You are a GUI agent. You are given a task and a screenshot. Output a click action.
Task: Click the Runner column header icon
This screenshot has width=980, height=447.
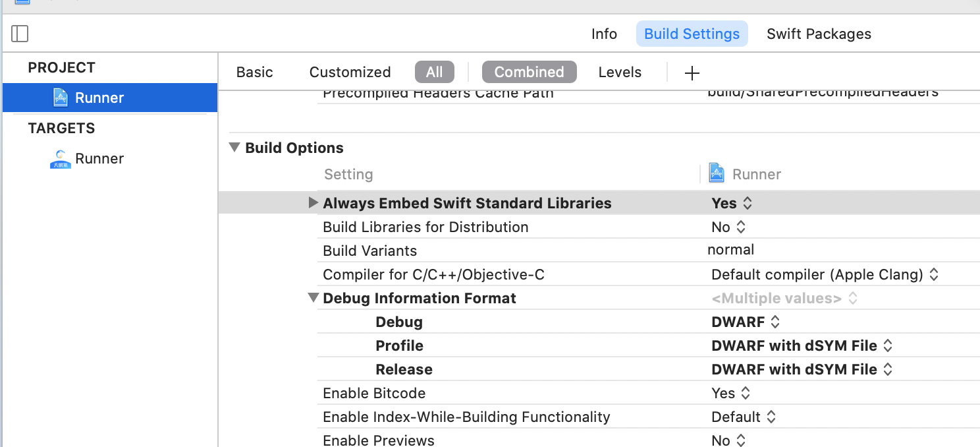pos(717,174)
